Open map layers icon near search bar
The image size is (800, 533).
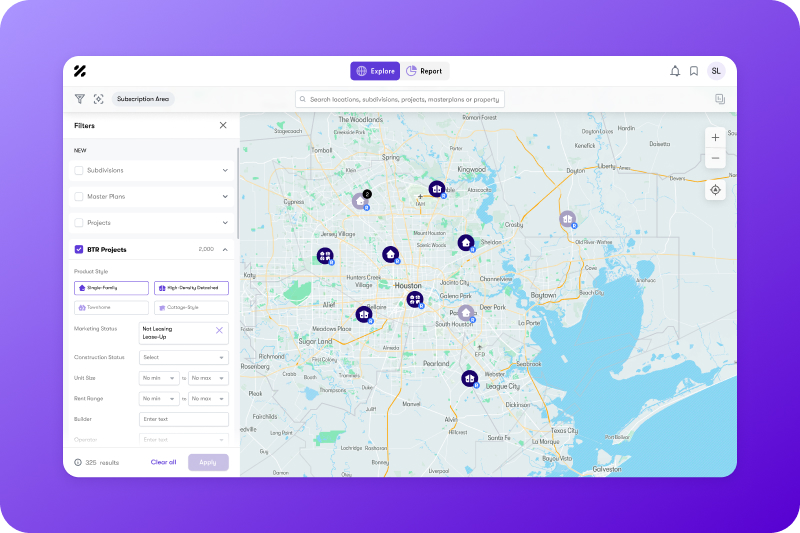(720, 99)
